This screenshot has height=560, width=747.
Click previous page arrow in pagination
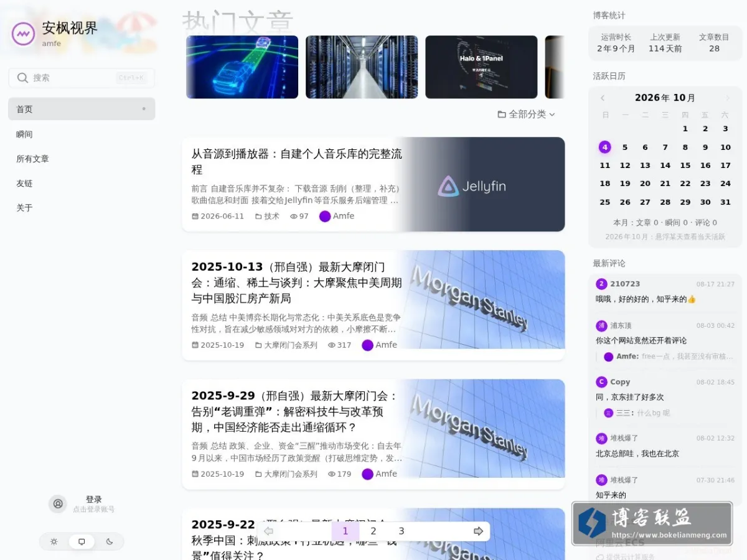click(269, 531)
